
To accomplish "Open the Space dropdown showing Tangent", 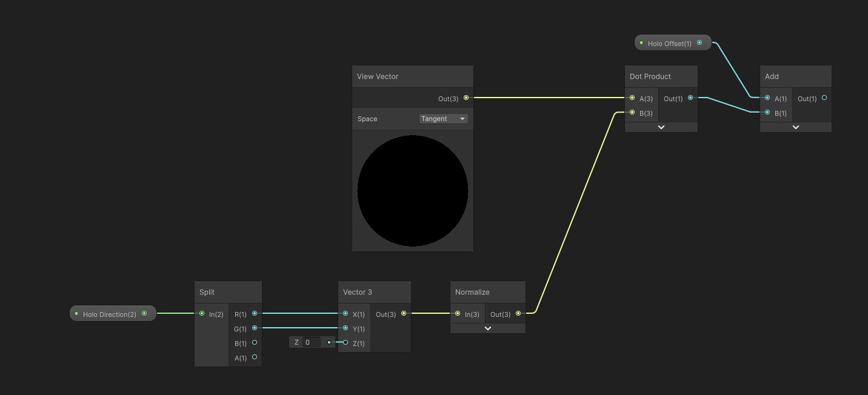I will (443, 118).
